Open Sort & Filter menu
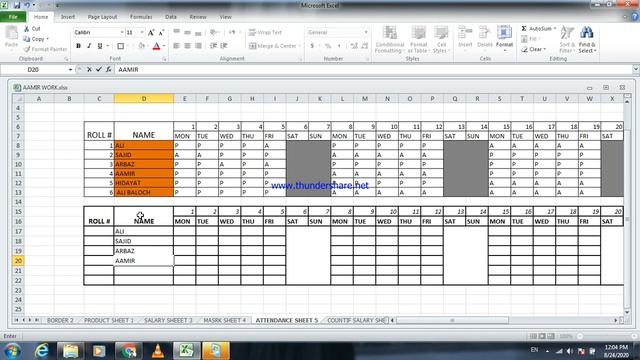 click(x=567, y=39)
